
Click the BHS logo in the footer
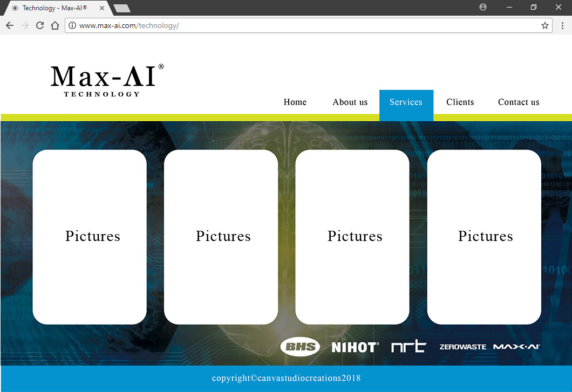pyautogui.click(x=300, y=347)
